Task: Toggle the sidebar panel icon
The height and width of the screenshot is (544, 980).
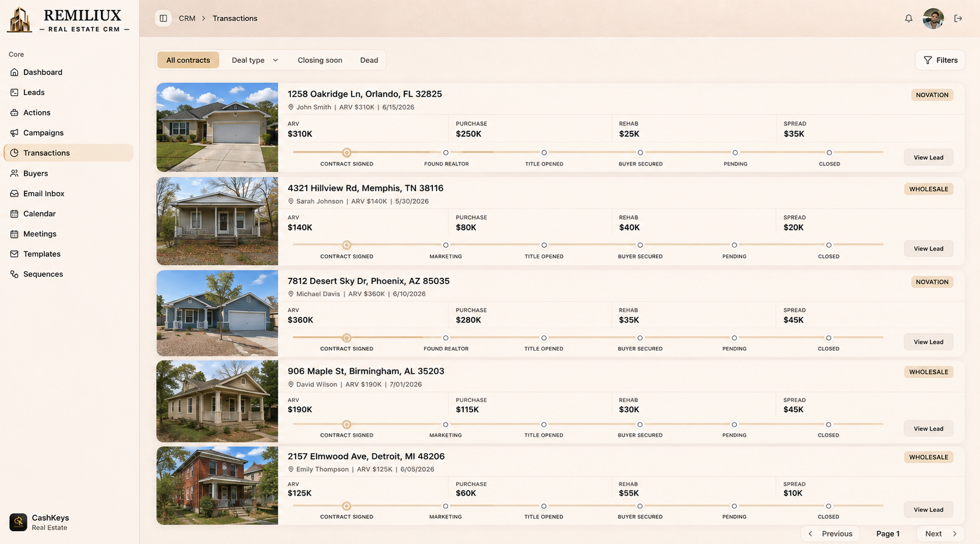Action: (164, 18)
